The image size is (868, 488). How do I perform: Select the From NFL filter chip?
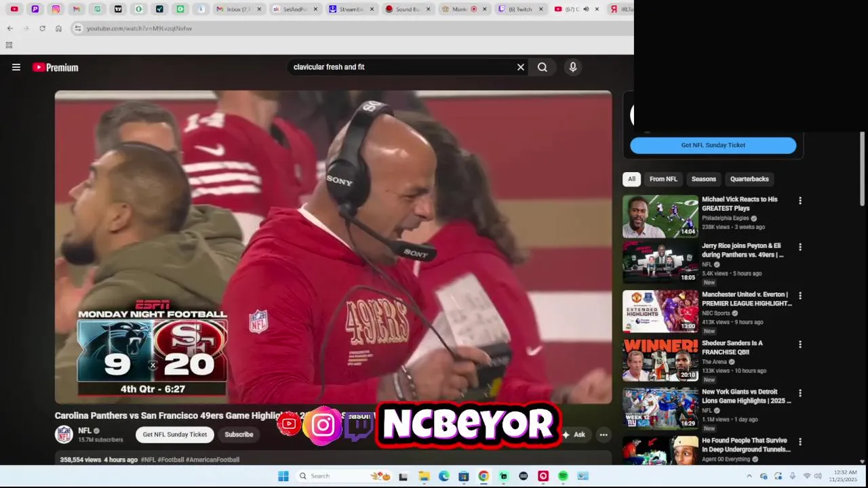pos(663,179)
